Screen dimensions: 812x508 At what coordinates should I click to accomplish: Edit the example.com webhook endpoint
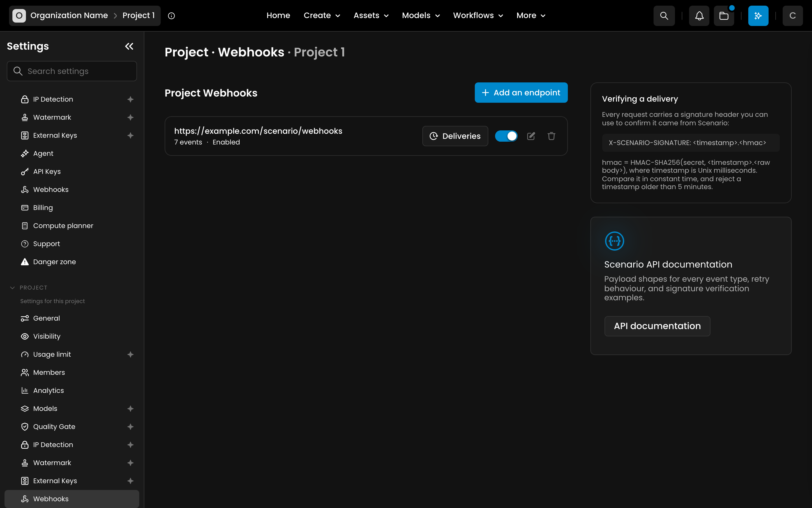coord(531,136)
